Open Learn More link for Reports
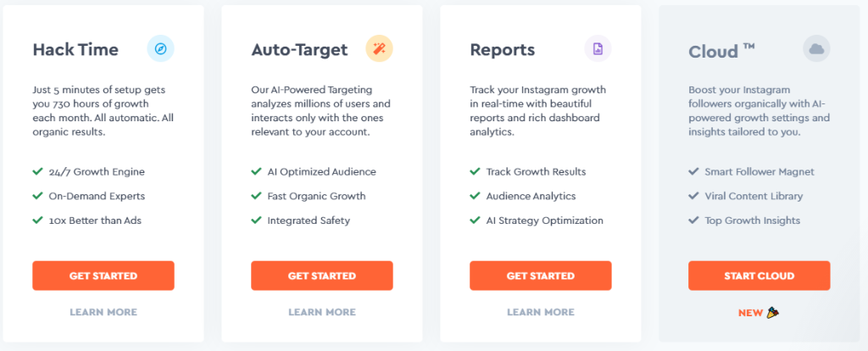The width and height of the screenshot is (868, 351). pyautogui.click(x=541, y=312)
